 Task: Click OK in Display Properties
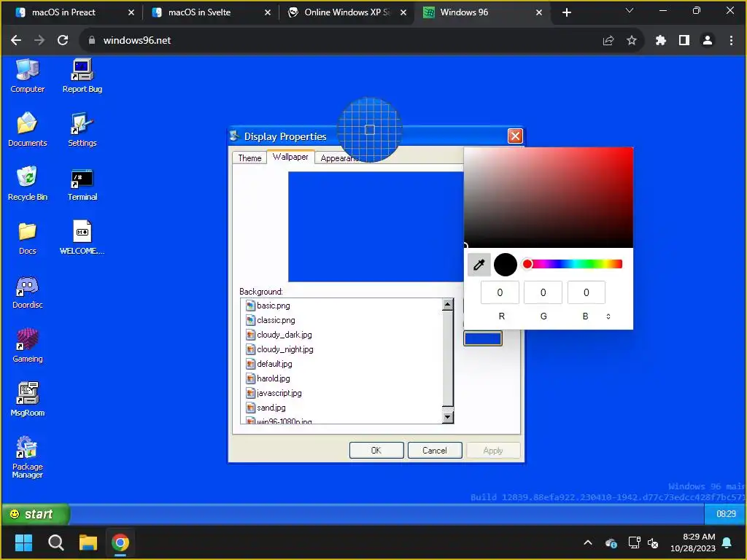(x=376, y=451)
